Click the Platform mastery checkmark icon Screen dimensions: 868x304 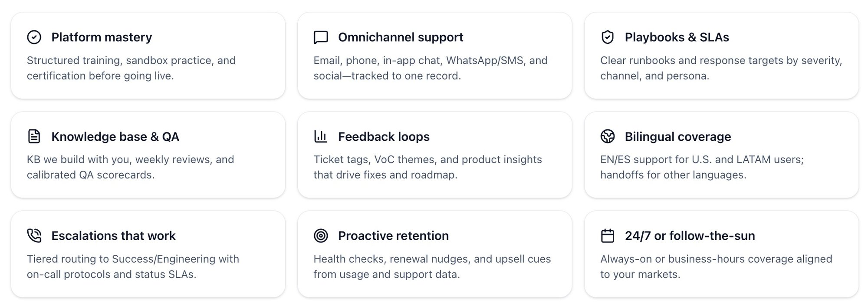34,37
